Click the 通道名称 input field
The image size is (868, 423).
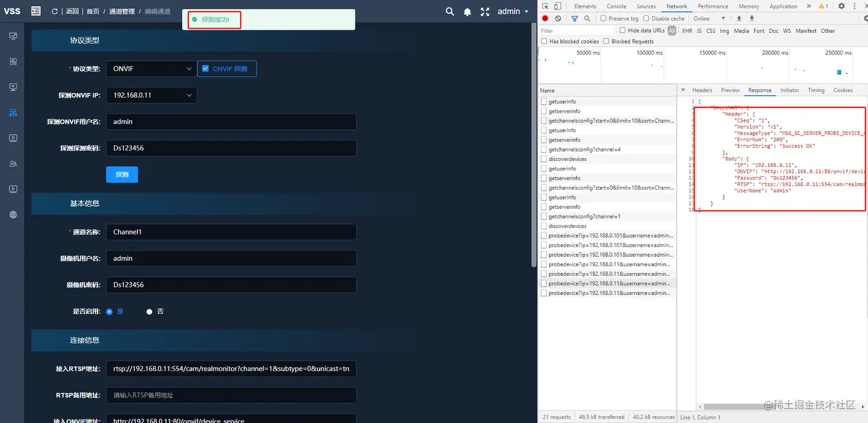pos(231,232)
